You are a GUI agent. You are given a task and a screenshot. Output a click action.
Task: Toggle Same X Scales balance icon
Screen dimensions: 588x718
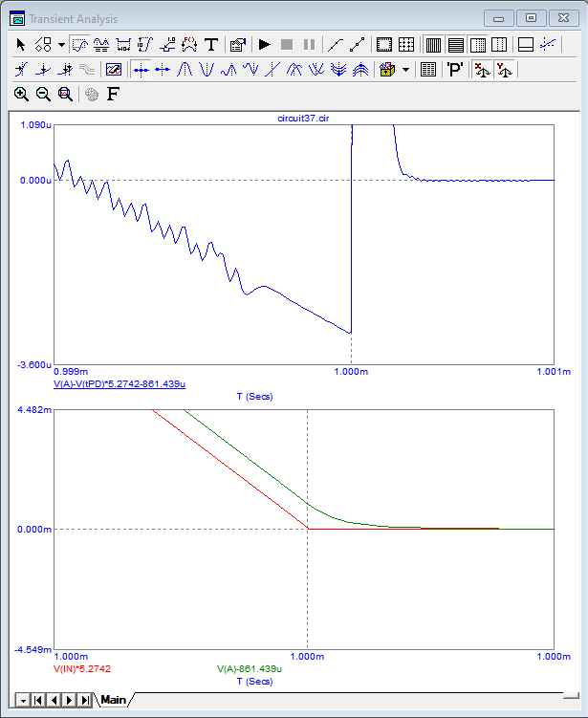(482, 70)
